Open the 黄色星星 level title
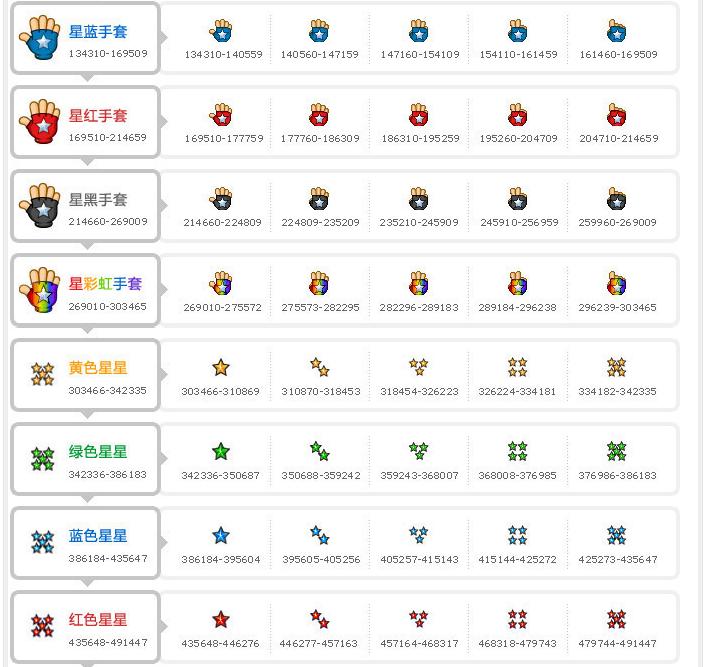Image resolution: width=723 pixels, height=667 pixels. click(x=98, y=368)
